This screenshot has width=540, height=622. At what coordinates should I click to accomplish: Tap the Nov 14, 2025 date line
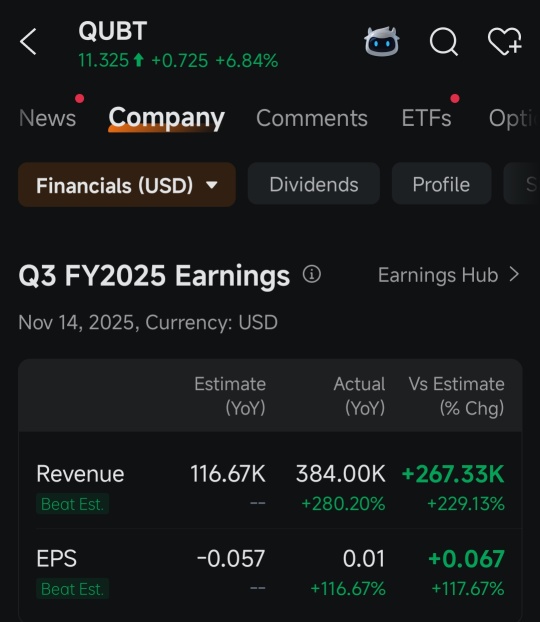pos(148,322)
